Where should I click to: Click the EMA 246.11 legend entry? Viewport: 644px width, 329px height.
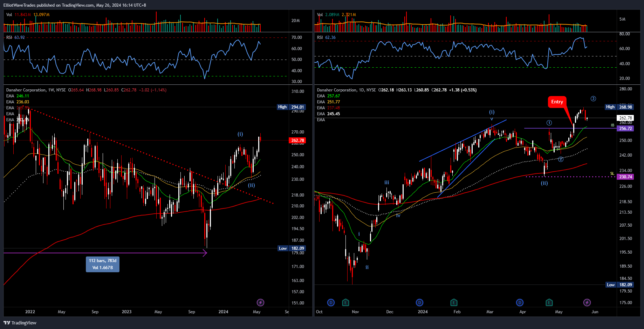point(18,96)
